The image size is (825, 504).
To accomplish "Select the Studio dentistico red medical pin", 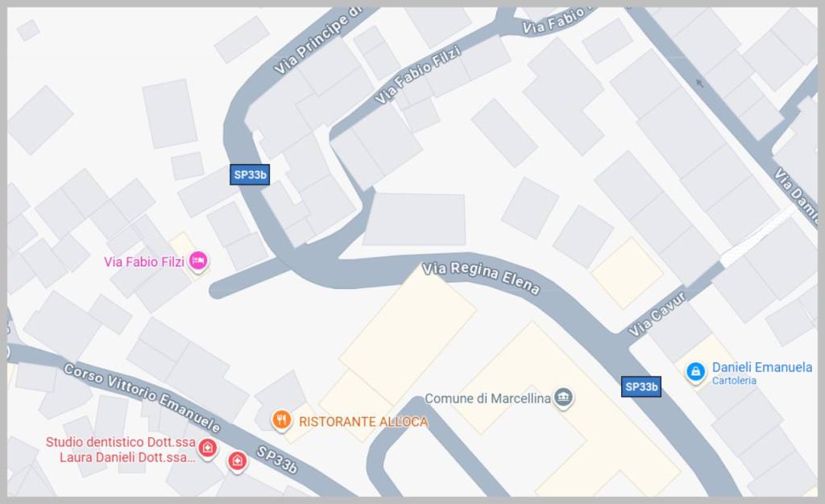I will pos(207,448).
